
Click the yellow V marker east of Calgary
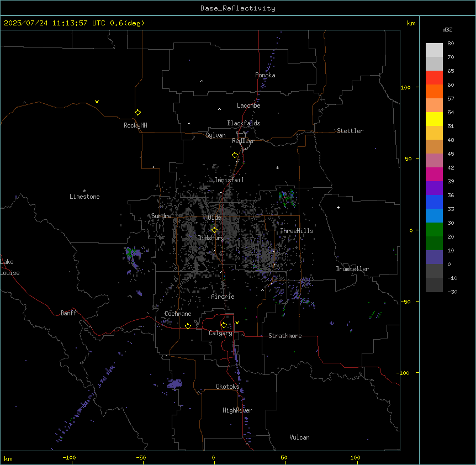237,323
